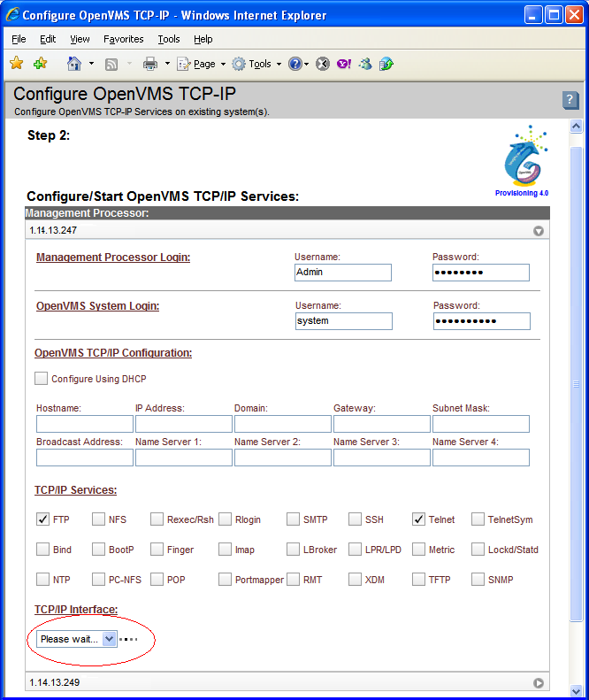Enable the Bind service checkbox
The width and height of the screenshot is (589, 700).
(42, 549)
